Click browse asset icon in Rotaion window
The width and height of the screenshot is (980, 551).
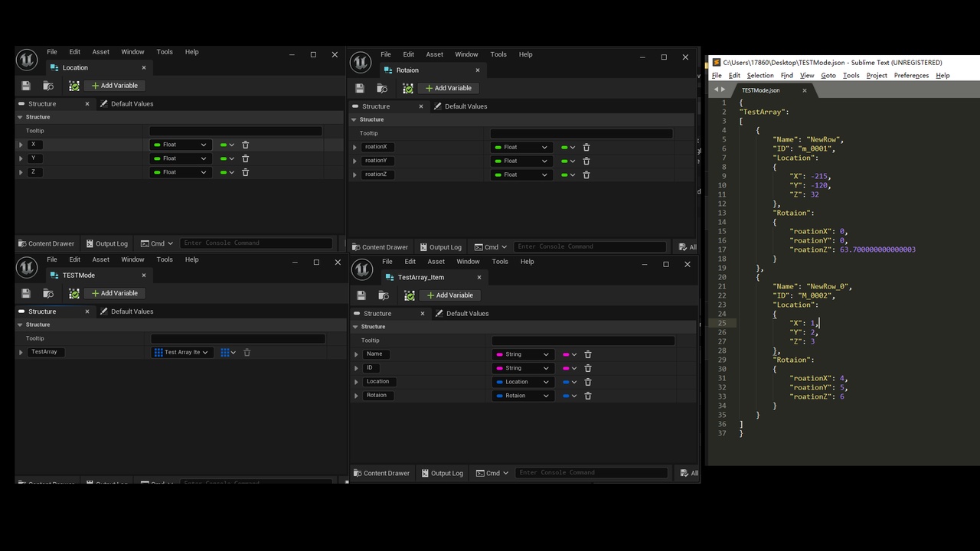[382, 88]
